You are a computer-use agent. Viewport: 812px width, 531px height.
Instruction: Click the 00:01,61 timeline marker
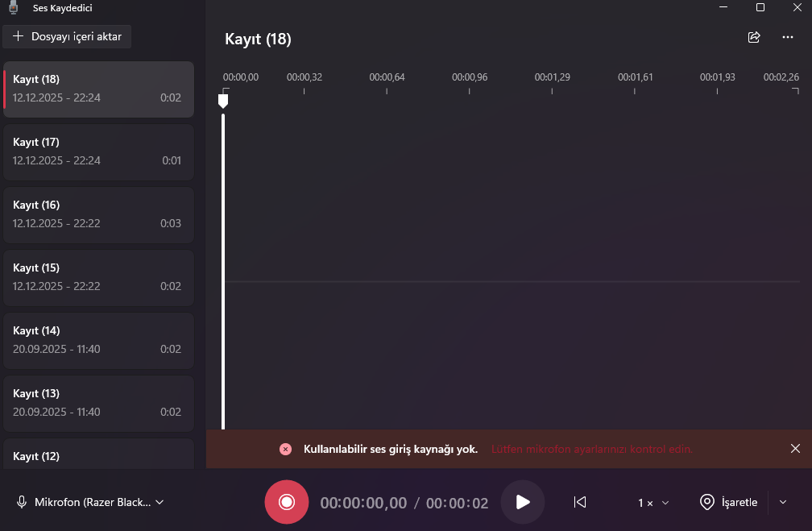635,77
